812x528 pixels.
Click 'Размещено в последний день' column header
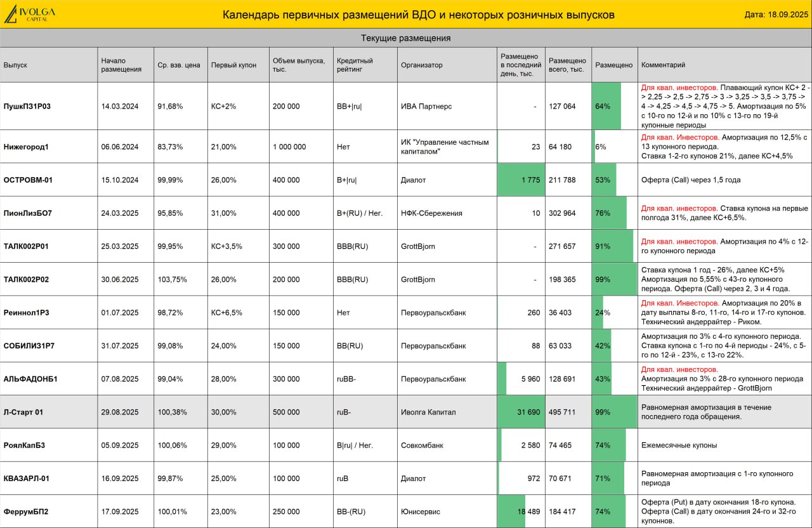coord(521,65)
